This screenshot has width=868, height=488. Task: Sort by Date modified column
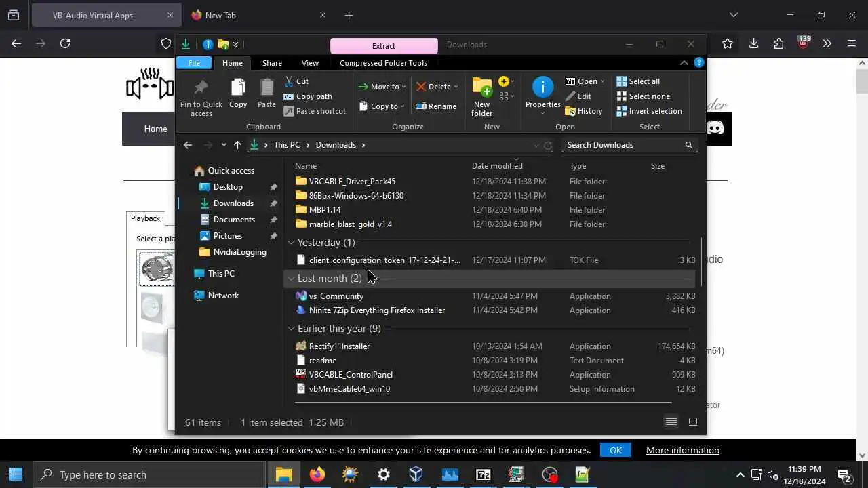[x=497, y=166]
